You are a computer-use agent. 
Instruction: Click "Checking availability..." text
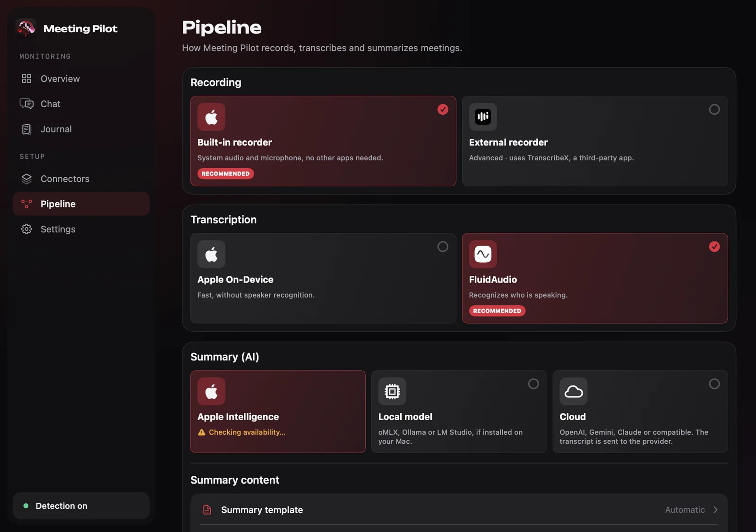[247, 432]
